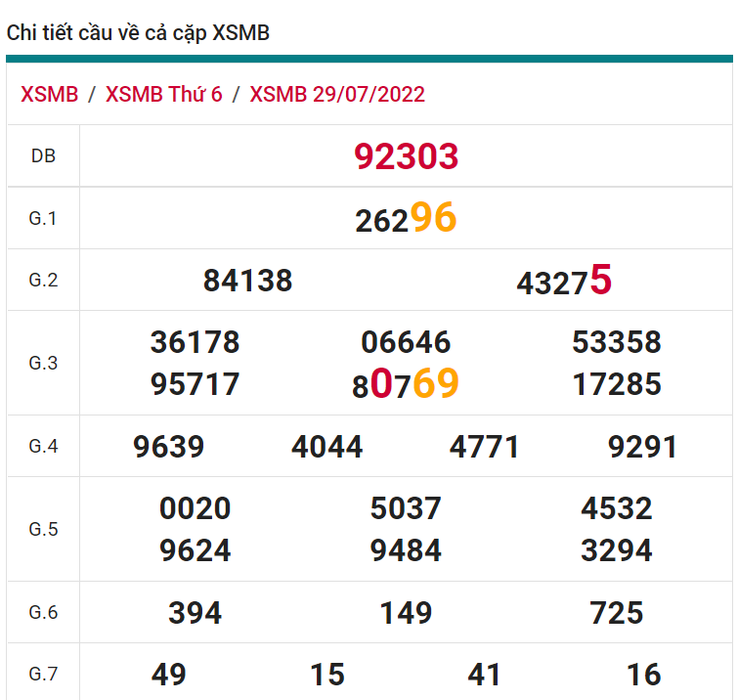Click the heading Chi tiết cầu về cả cặp XSMB
The width and height of the screenshot is (738, 700).
coord(138,33)
